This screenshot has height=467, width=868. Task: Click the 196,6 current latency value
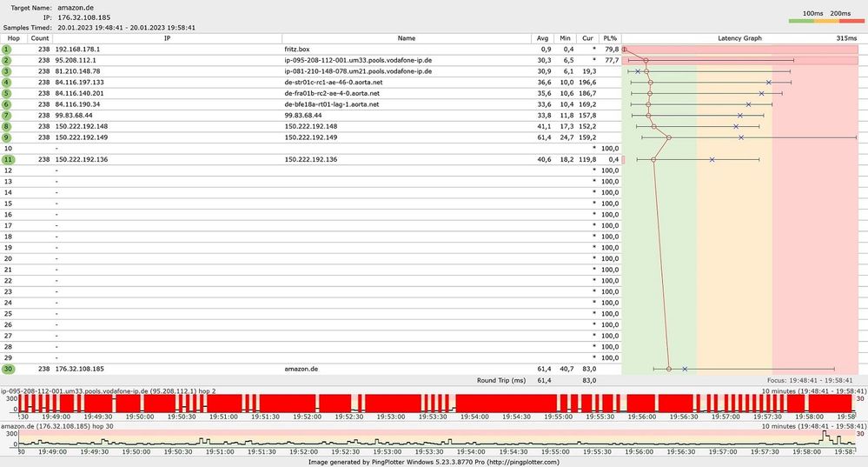coord(587,83)
